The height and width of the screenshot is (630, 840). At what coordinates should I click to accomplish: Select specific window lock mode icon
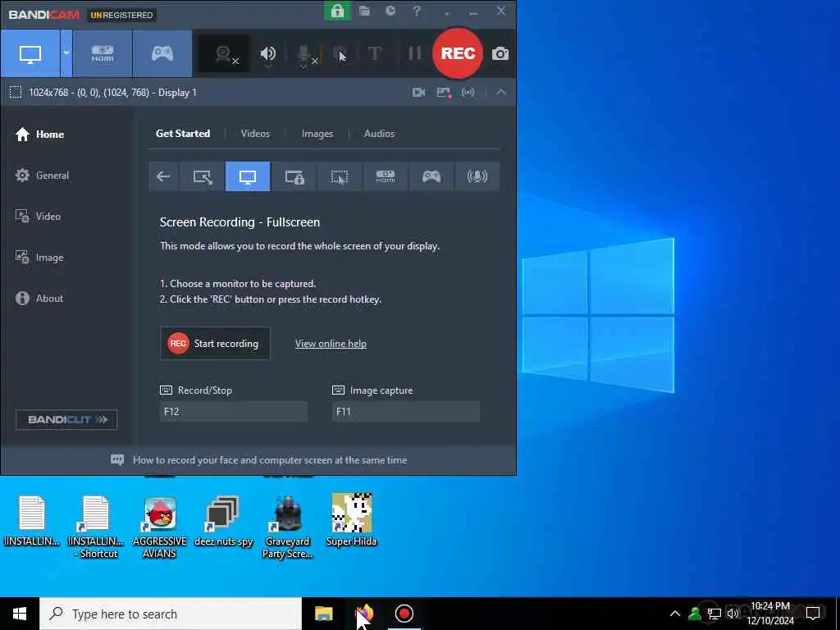294,176
